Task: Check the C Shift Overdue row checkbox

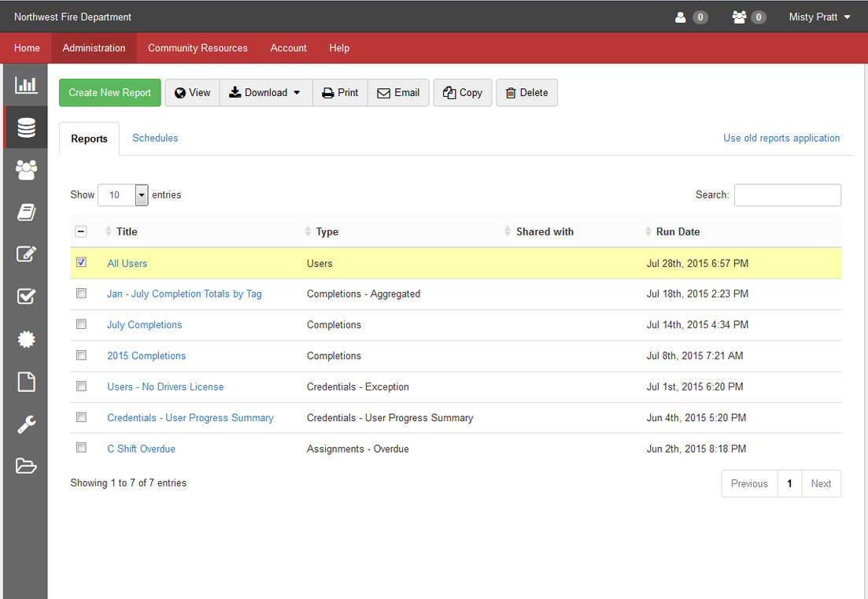Action: (x=81, y=448)
